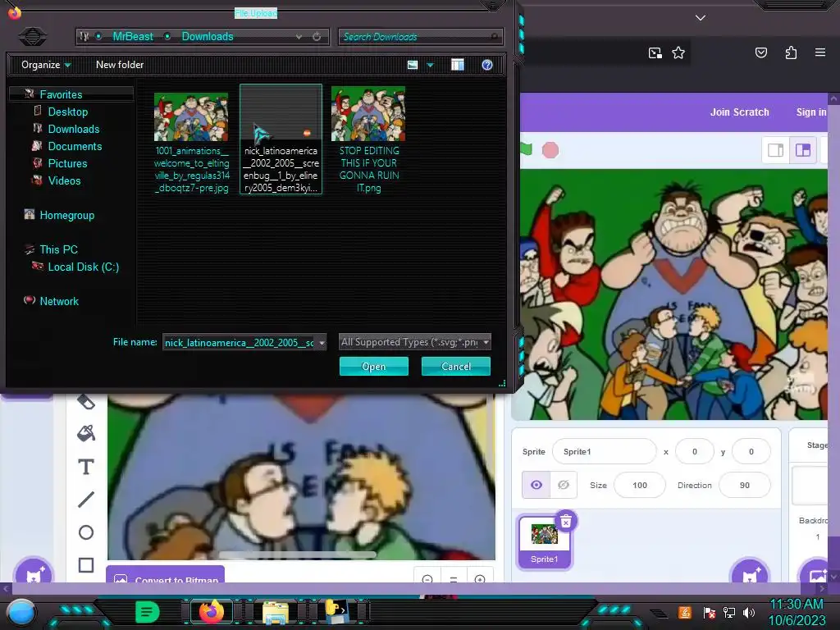The width and height of the screenshot is (840, 630).
Task: Open the view options dropdown arrow
Action: pos(430,65)
